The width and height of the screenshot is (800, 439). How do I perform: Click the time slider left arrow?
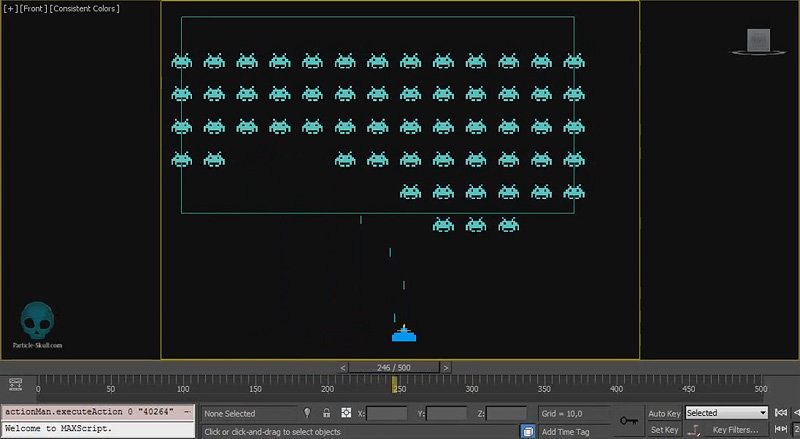pyautogui.click(x=344, y=367)
